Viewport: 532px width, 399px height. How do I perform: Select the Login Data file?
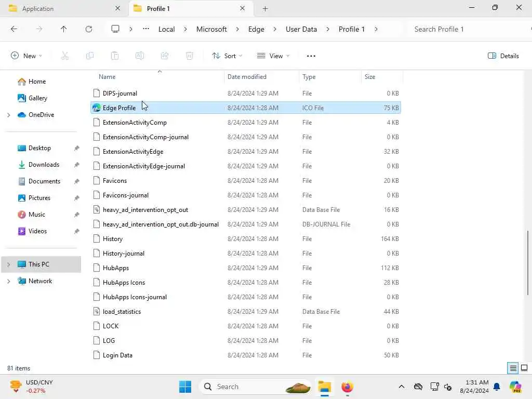coord(246,355)
